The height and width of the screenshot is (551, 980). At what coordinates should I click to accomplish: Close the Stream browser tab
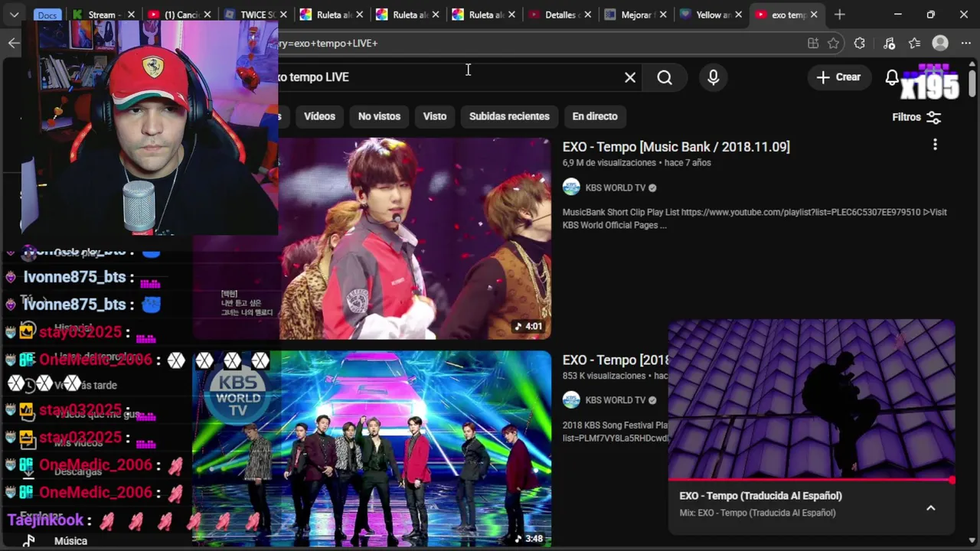(x=131, y=15)
